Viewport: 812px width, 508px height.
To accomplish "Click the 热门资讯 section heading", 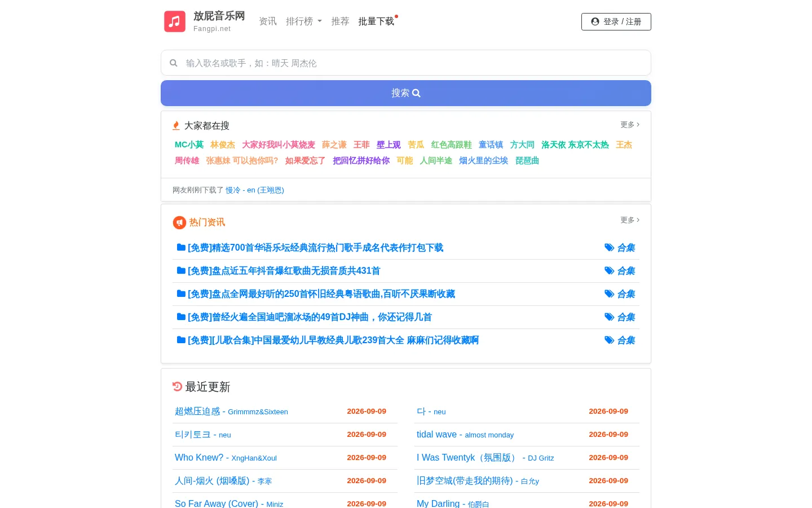I will (x=207, y=222).
